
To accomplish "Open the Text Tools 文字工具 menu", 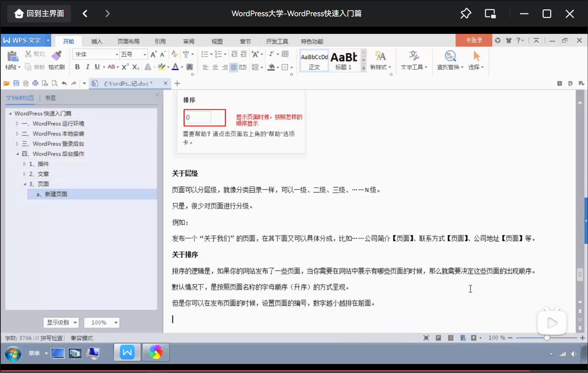I will (414, 60).
